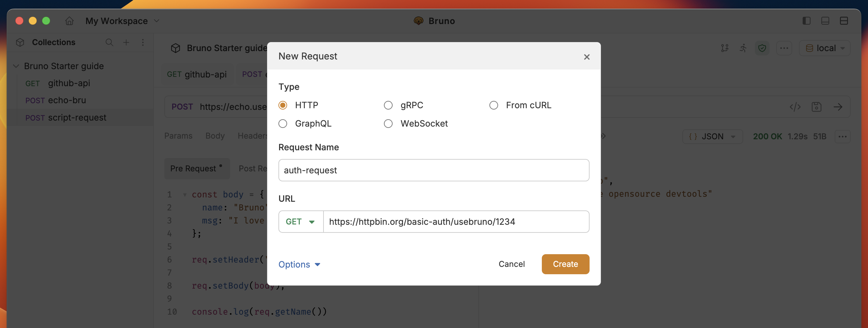Toggle the bottom panel layout icon
The width and height of the screenshot is (868, 328).
[x=825, y=21]
